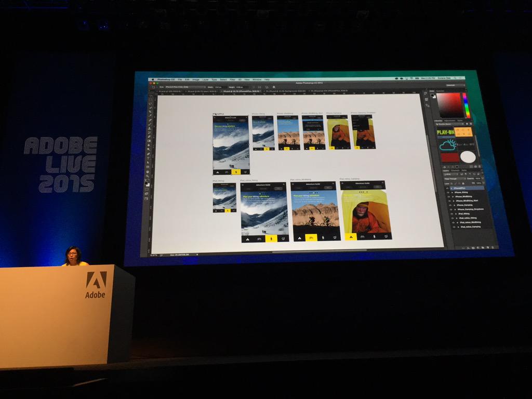Screen dimensions: 532x399
Task: Open the Filter menu
Action: (232, 79)
